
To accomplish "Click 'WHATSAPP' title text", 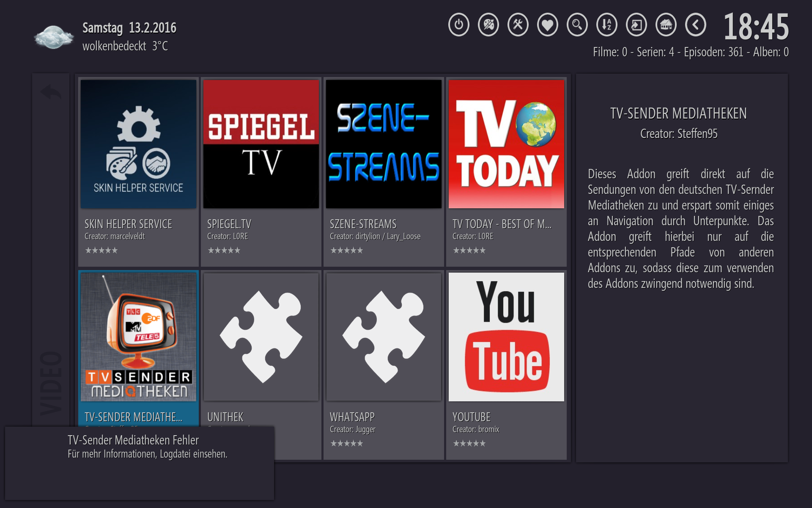I will pyautogui.click(x=352, y=417).
